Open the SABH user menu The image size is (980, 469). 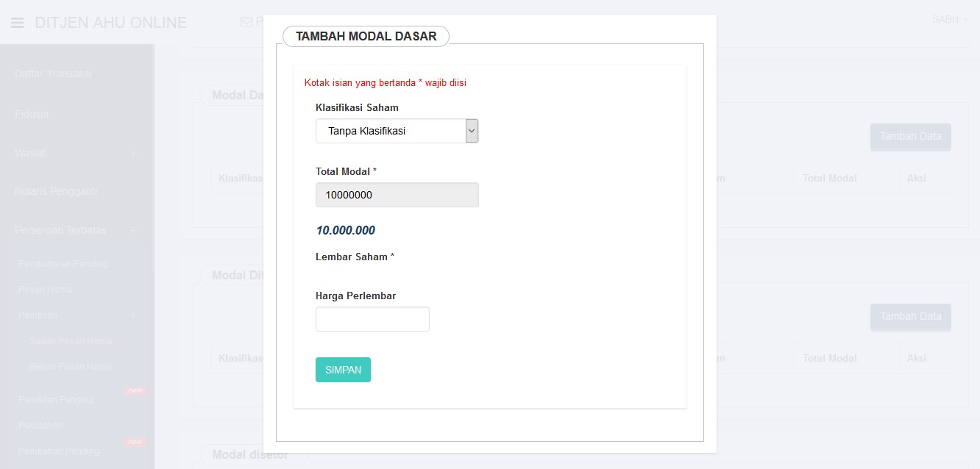coord(950,20)
